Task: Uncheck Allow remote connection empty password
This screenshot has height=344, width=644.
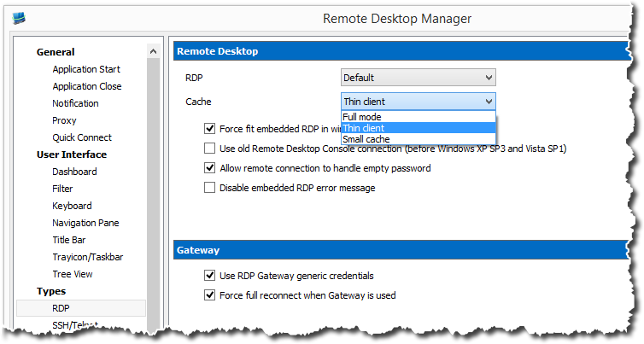Action: (210, 168)
